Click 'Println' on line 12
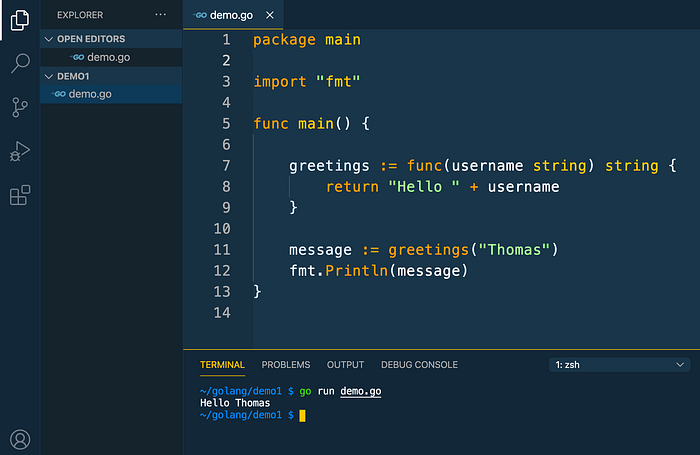 click(356, 271)
